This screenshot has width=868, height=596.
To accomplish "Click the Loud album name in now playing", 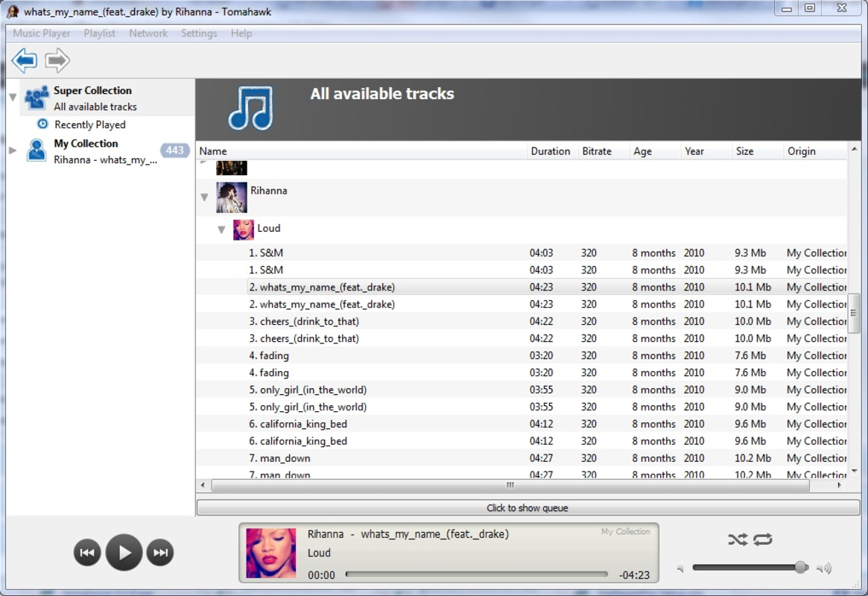I will click(319, 553).
